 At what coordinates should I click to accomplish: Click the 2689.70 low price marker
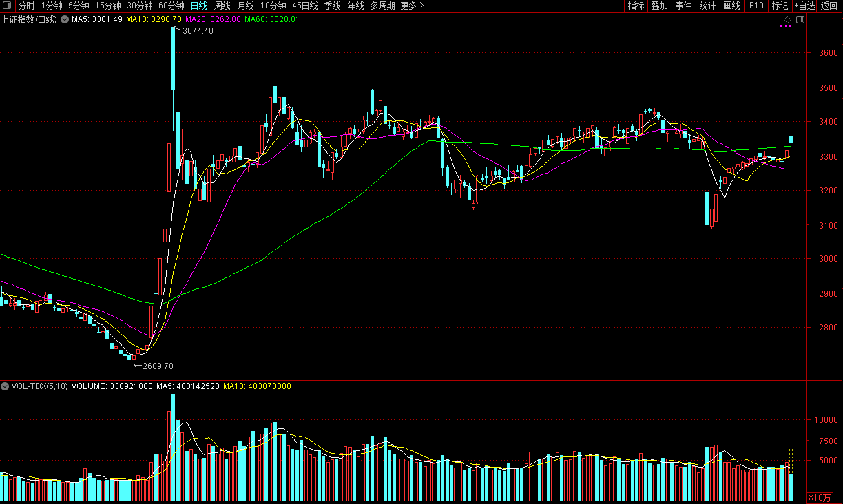158,366
